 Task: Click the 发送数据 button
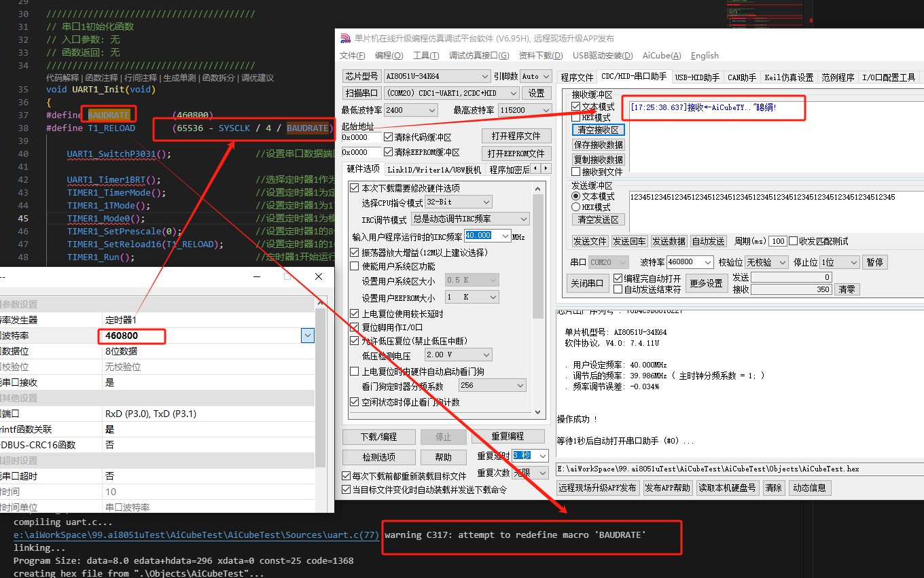[x=669, y=241]
